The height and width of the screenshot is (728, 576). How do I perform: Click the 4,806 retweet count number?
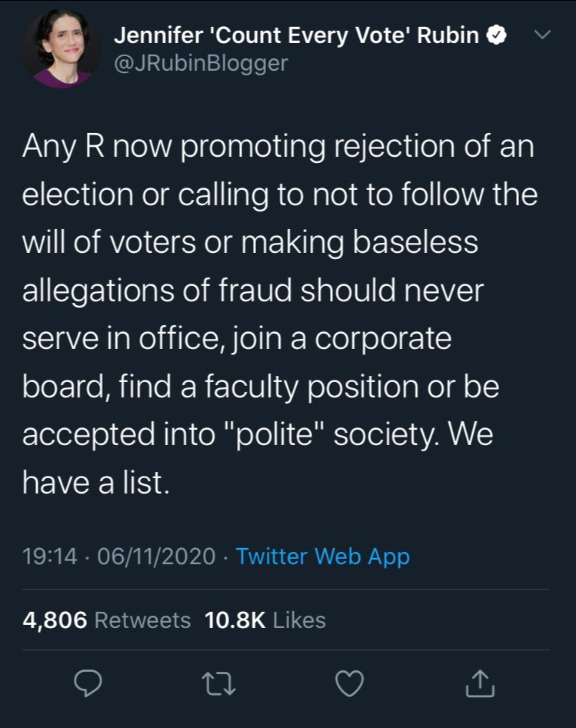coord(55,620)
